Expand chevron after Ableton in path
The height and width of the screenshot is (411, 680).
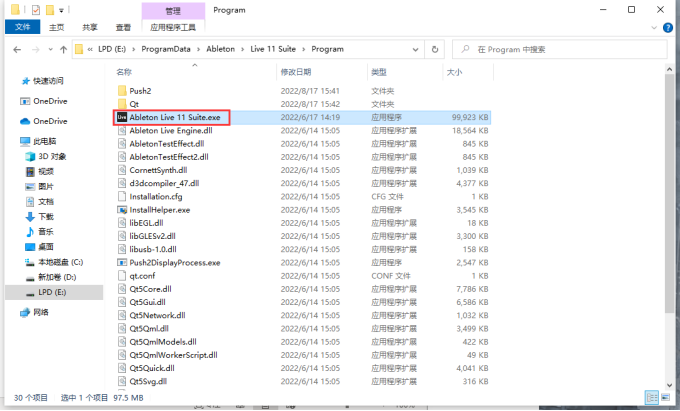pyautogui.click(x=242, y=49)
